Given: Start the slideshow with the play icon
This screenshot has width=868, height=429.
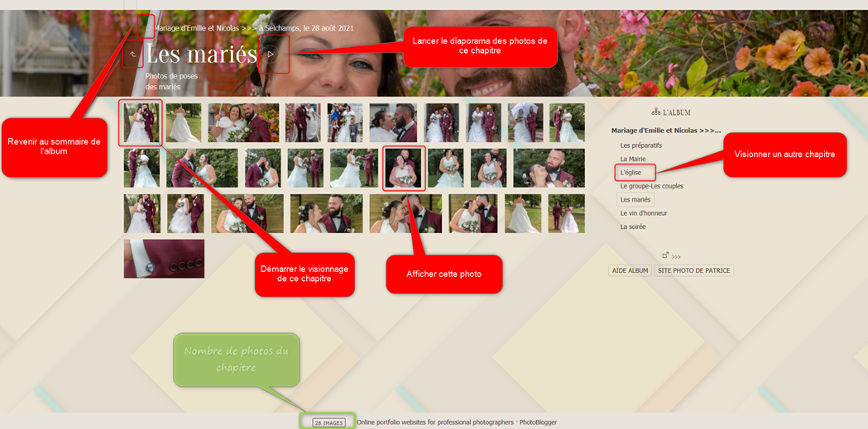Looking at the screenshot, I should coord(271,55).
